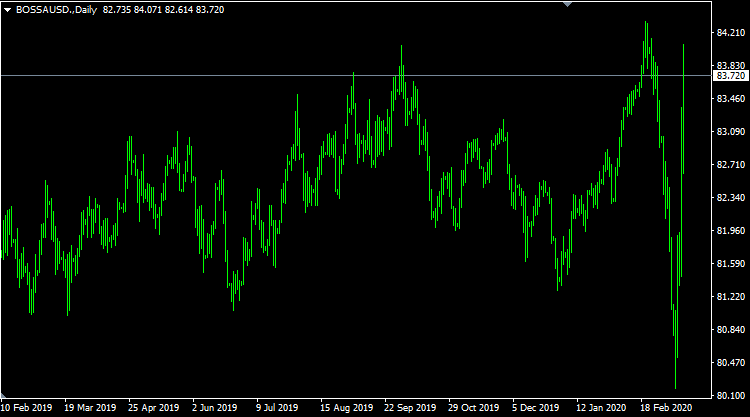Click the BOSSAUSD.,Daily chart title
Screen dimensions: 750x417
point(56,10)
